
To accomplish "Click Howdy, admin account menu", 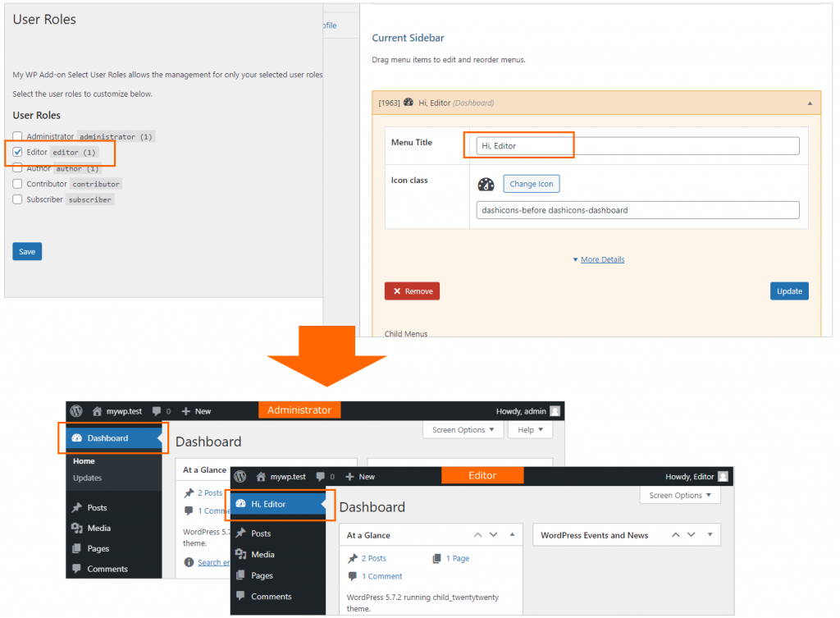I will (527, 411).
